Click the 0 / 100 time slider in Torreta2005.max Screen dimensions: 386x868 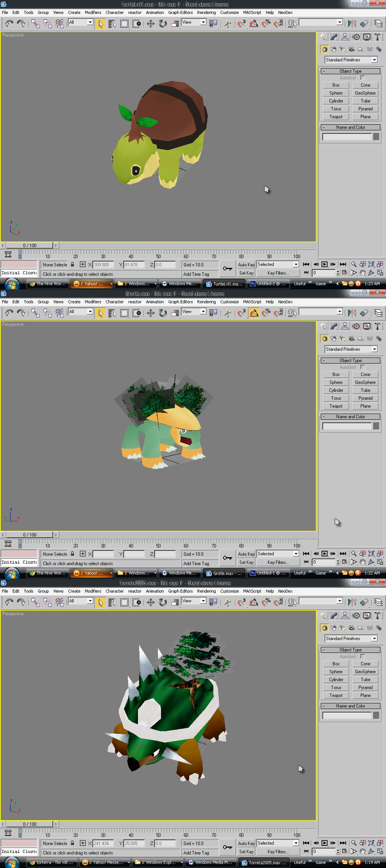coord(30,824)
